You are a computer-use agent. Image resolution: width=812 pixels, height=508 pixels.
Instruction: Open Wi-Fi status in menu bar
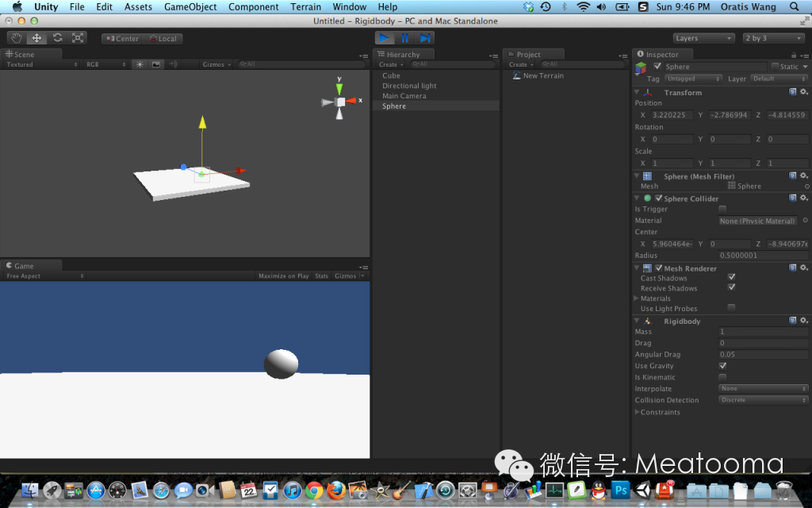pyautogui.click(x=583, y=6)
